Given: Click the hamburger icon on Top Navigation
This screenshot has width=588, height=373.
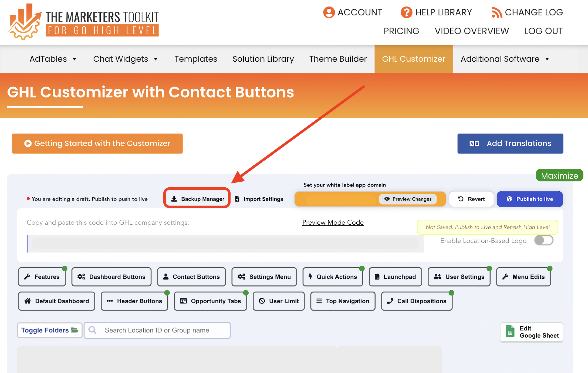Looking at the screenshot, I should (x=319, y=301).
